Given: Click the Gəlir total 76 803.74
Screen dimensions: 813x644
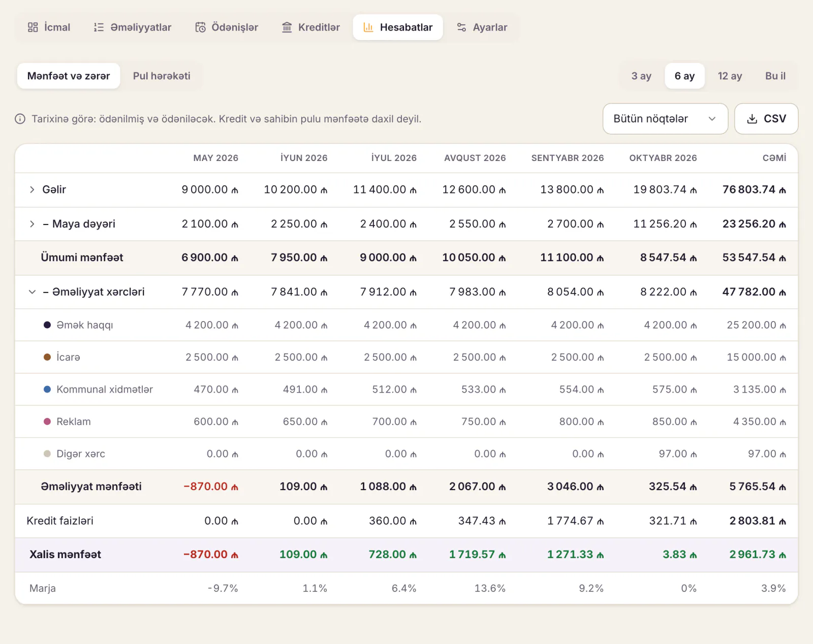Looking at the screenshot, I should click(754, 189).
